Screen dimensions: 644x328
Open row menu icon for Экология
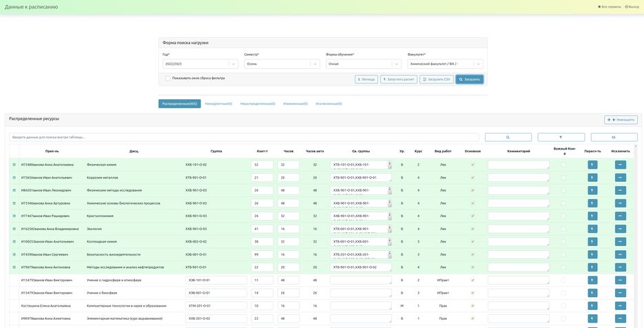(x=14, y=229)
